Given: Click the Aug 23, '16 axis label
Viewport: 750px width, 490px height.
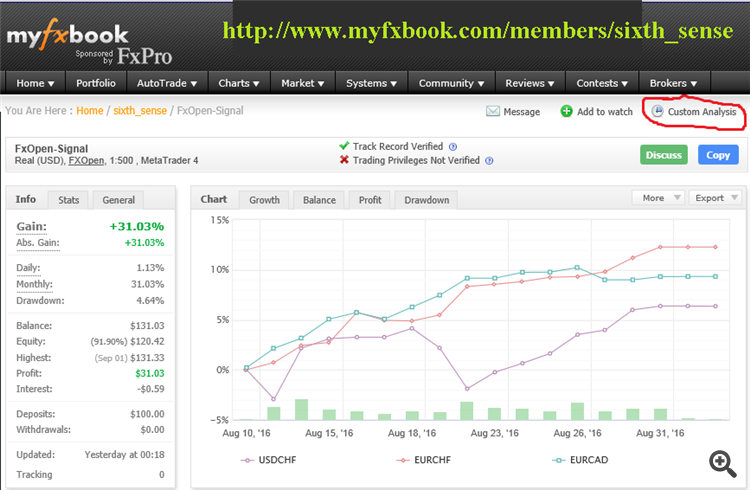Looking at the screenshot, I should click(x=495, y=433).
